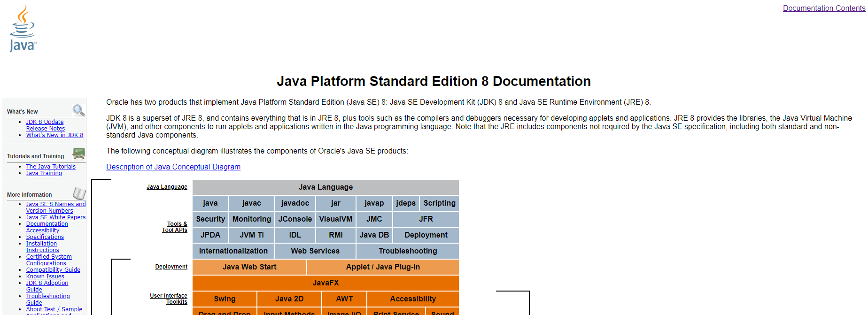Select the Web Services cell

(x=315, y=251)
